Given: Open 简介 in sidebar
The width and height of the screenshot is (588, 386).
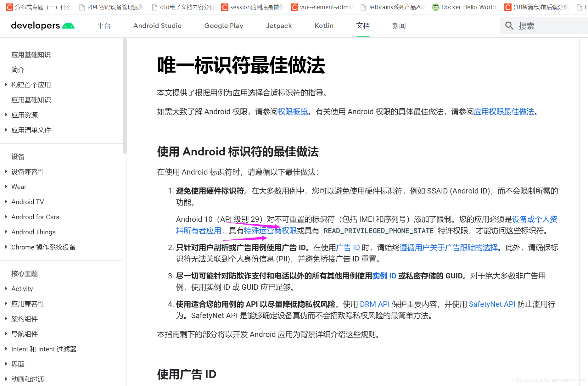Looking at the screenshot, I should point(18,70).
